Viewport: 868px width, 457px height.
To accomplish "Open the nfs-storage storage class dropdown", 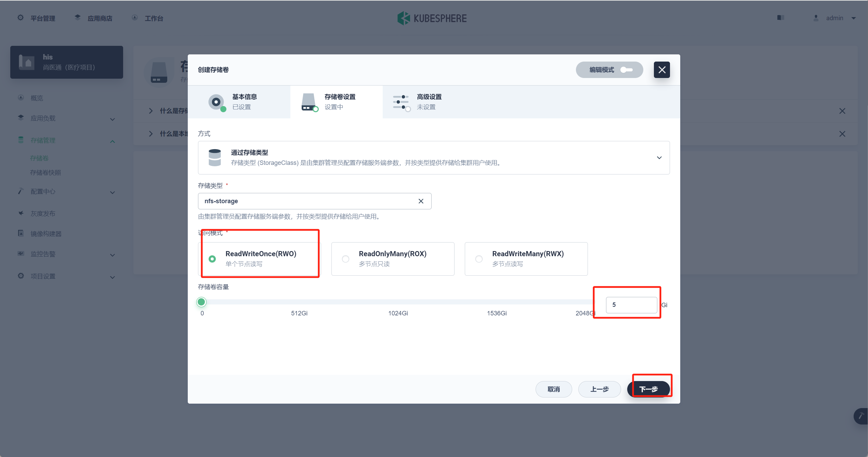I will click(315, 201).
